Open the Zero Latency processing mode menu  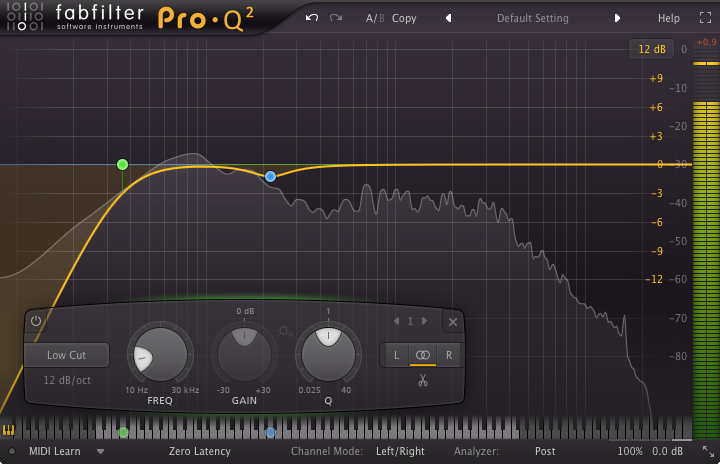pyautogui.click(x=200, y=451)
